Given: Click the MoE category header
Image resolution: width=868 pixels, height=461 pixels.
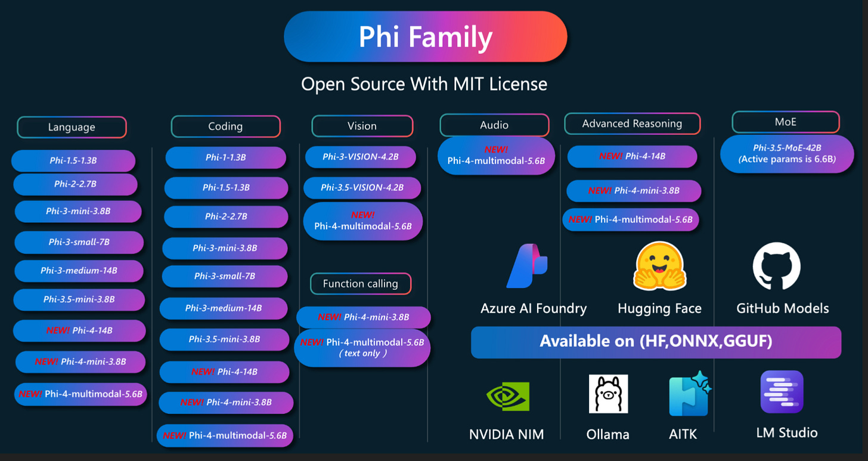Looking at the screenshot, I should (x=786, y=122).
